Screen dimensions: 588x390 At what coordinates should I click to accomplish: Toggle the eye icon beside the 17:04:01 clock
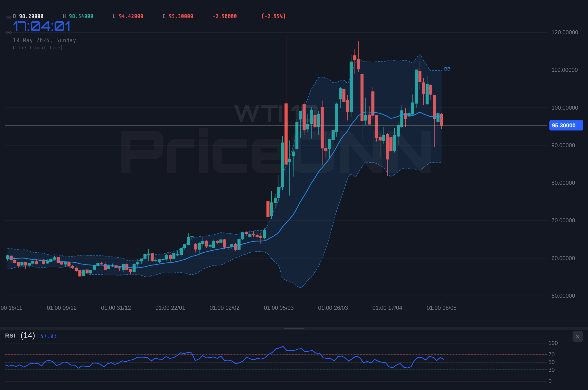tap(8, 32)
